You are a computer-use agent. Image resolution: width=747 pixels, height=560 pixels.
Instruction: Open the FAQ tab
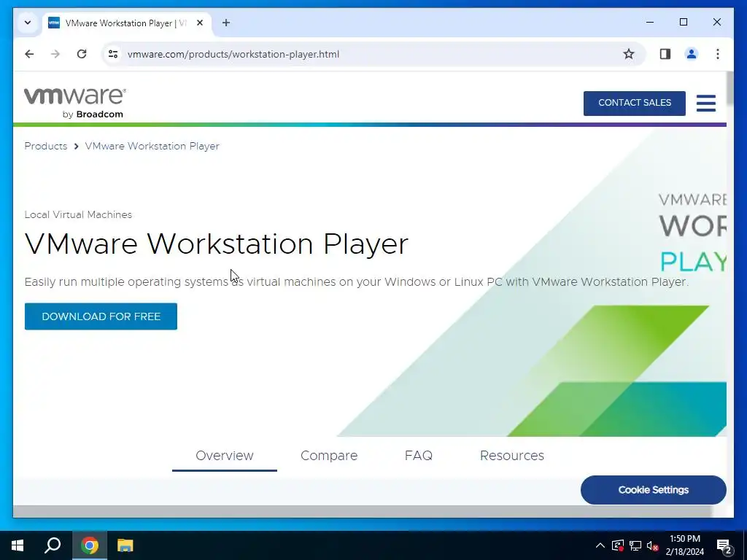[418, 456]
